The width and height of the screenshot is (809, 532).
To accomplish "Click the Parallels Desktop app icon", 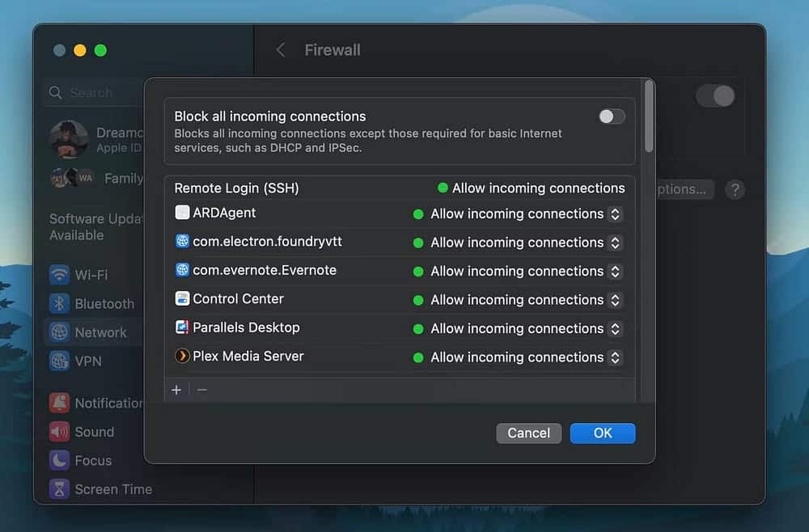I will pyautogui.click(x=181, y=328).
